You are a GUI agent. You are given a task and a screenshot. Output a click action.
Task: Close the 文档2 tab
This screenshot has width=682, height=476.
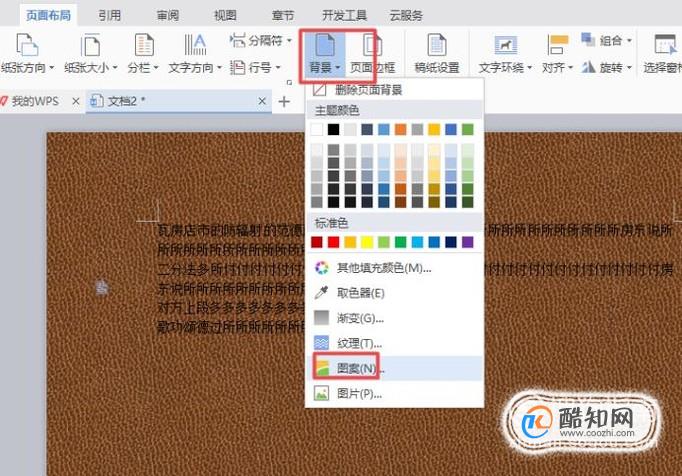tap(262, 101)
